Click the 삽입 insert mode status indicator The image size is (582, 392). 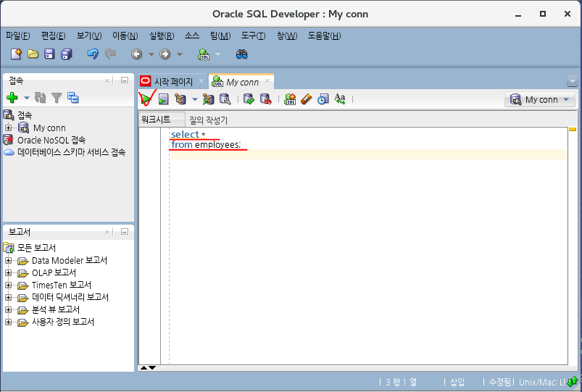click(x=457, y=382)
